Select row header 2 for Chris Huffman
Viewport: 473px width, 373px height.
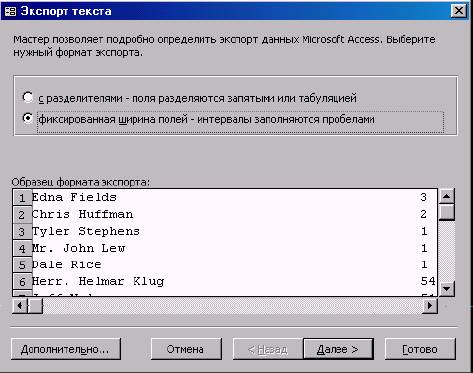coord(22,215)
